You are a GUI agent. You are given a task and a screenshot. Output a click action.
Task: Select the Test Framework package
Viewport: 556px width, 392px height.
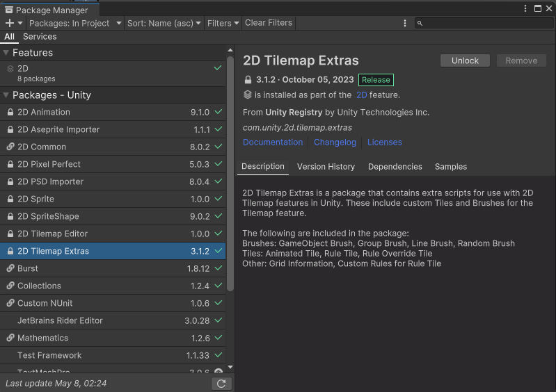pos(113,355)
